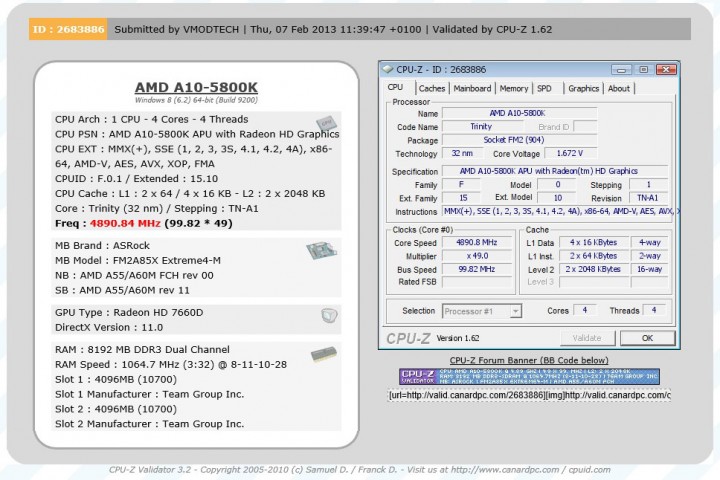
Task: Go to the SPD tab
Action: 545,88
